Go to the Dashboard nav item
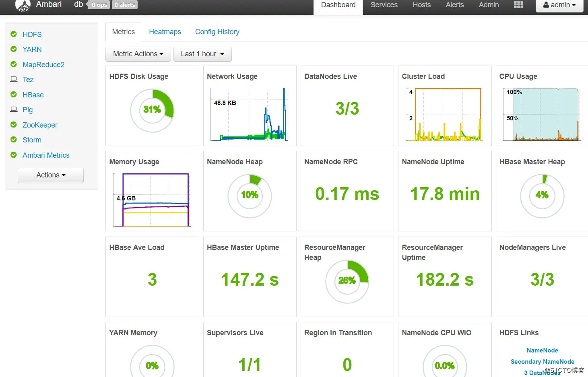 coord(338,5)
